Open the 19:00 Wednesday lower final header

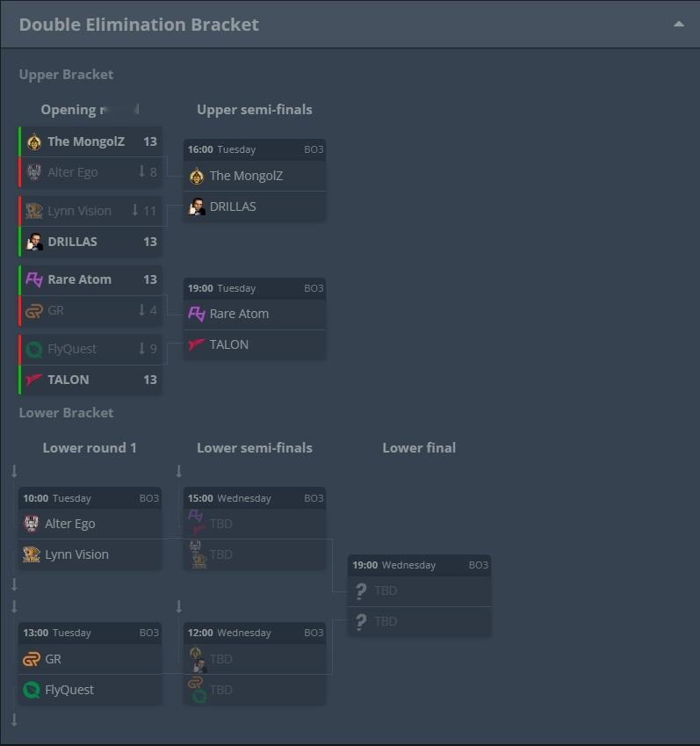pyautogui.click(x=420, y=565)
